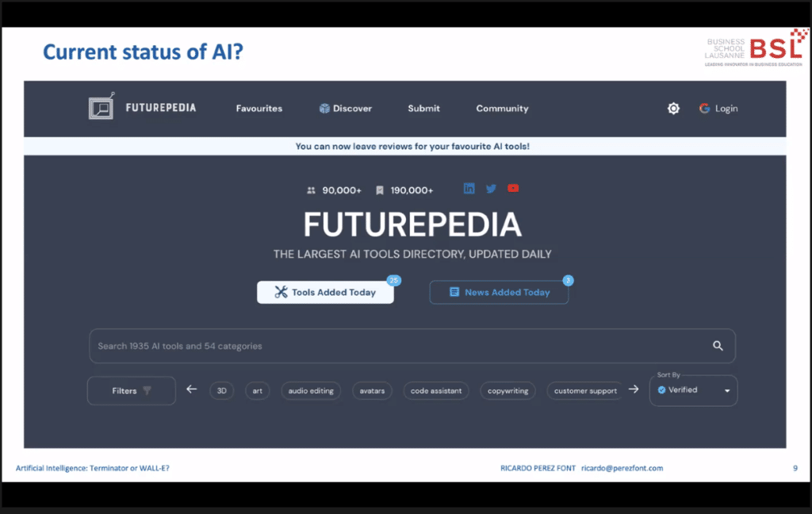
Task: Open the LinkedIn social icon
Action: click(x=469, y=189)
